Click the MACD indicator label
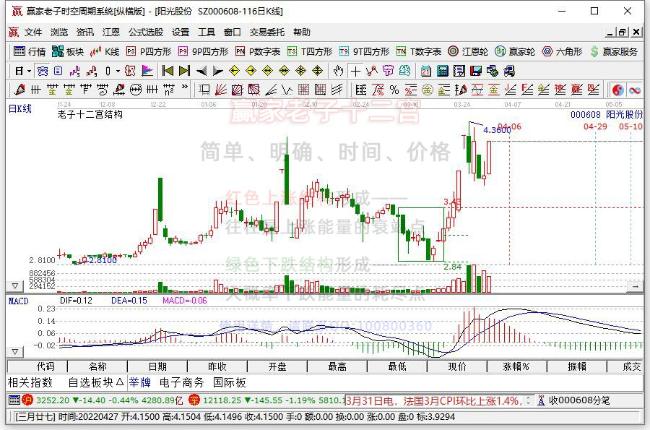650x430 pixels. click(18, 301)
